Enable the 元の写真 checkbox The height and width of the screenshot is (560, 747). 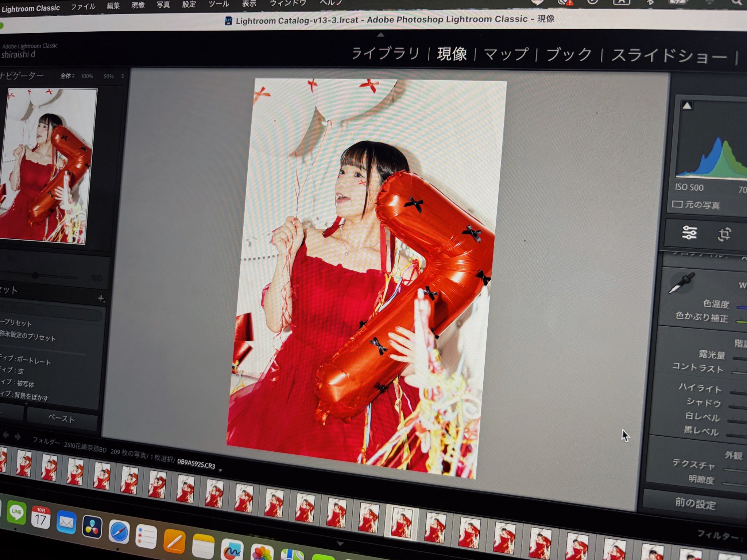[677, 204]
